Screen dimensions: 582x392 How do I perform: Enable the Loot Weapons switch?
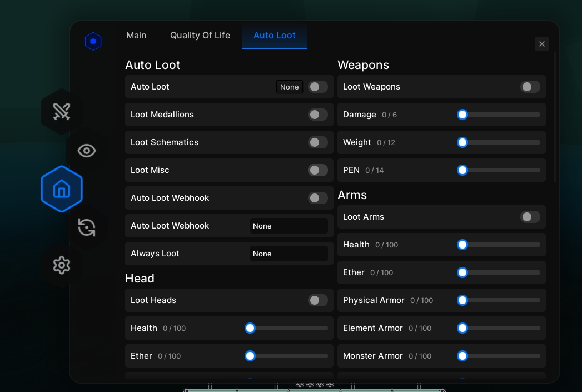530,87
